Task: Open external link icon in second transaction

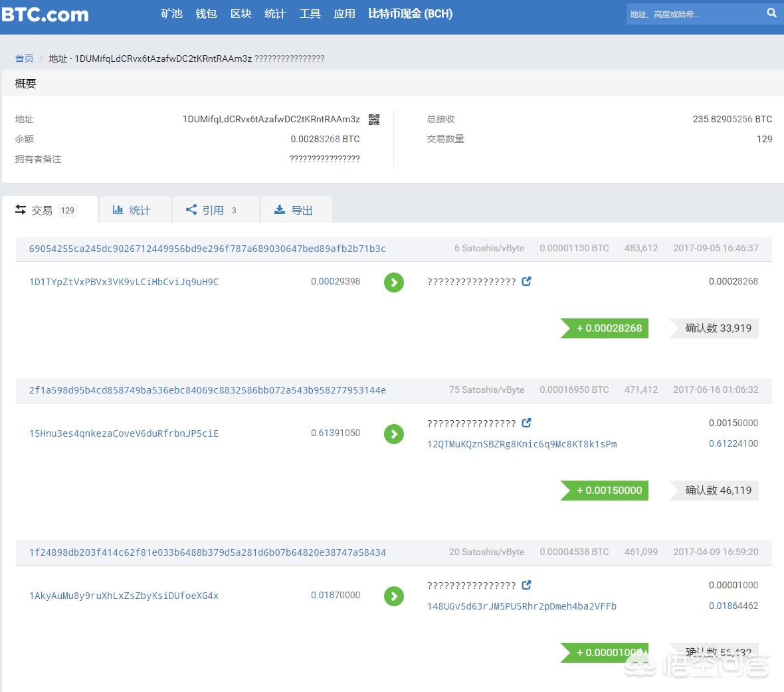Action: point(526,423)
